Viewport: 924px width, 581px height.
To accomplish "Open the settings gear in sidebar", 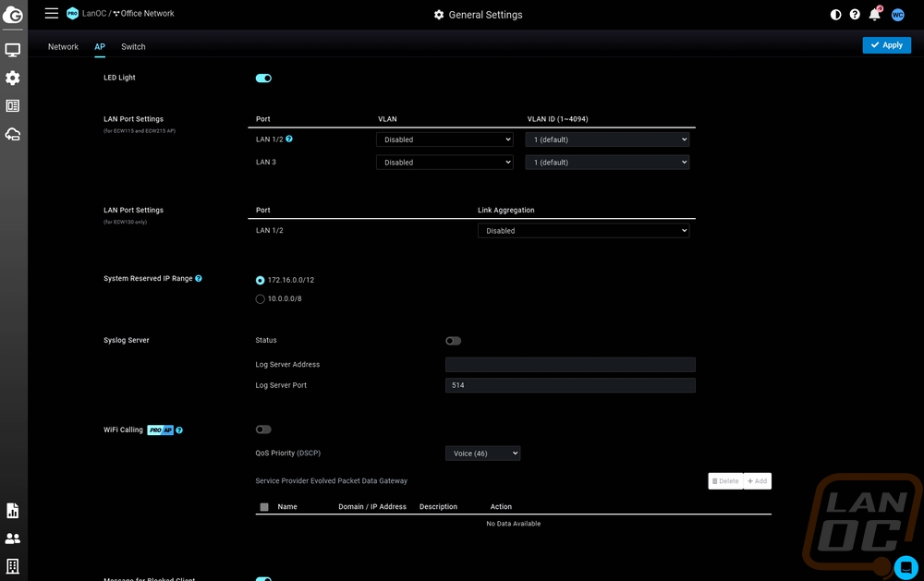I will click(13, 79).
